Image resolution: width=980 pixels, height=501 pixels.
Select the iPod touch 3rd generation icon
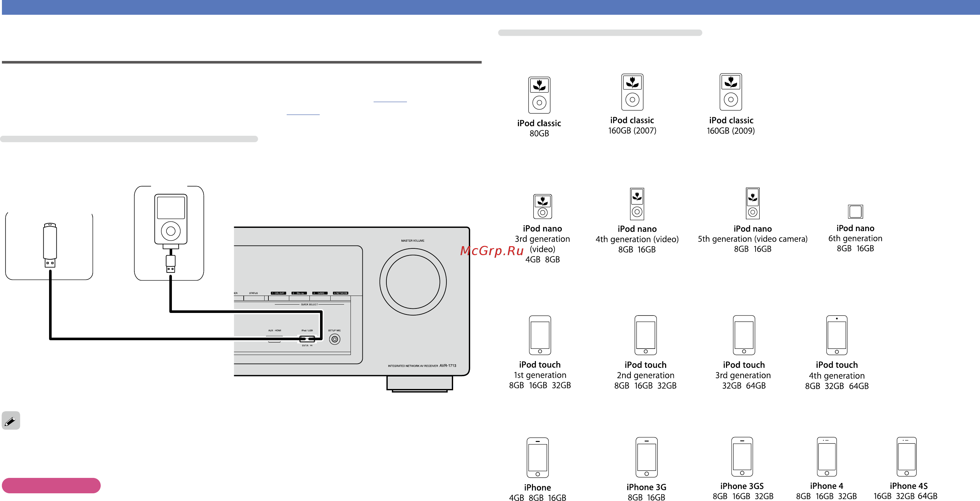coord(744,335)
